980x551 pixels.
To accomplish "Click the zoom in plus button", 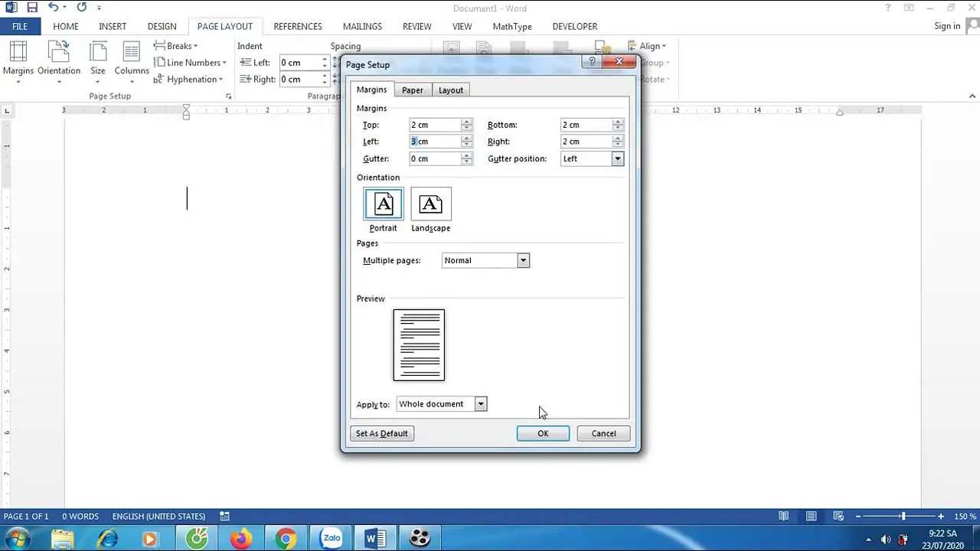I will (x=941, y=517).
